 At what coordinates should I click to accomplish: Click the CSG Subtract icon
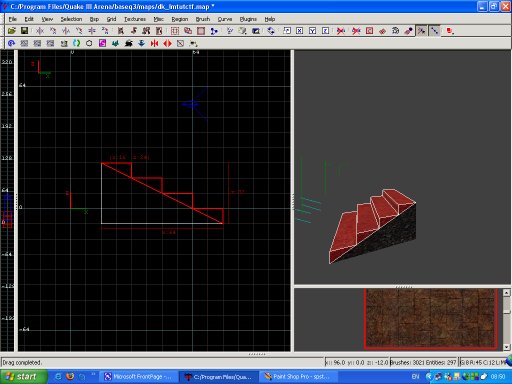click(x=175, y=31)
